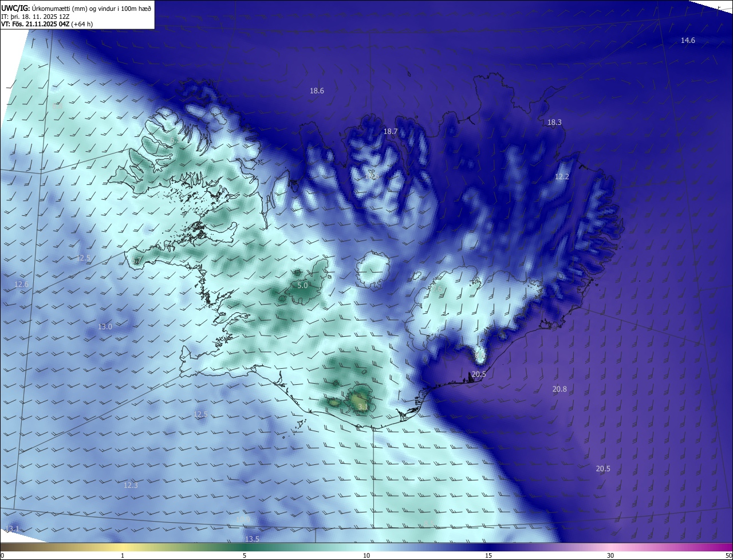Click the '50' tick on the color scale
The image size is (733, 560).
tap(728, 555)
